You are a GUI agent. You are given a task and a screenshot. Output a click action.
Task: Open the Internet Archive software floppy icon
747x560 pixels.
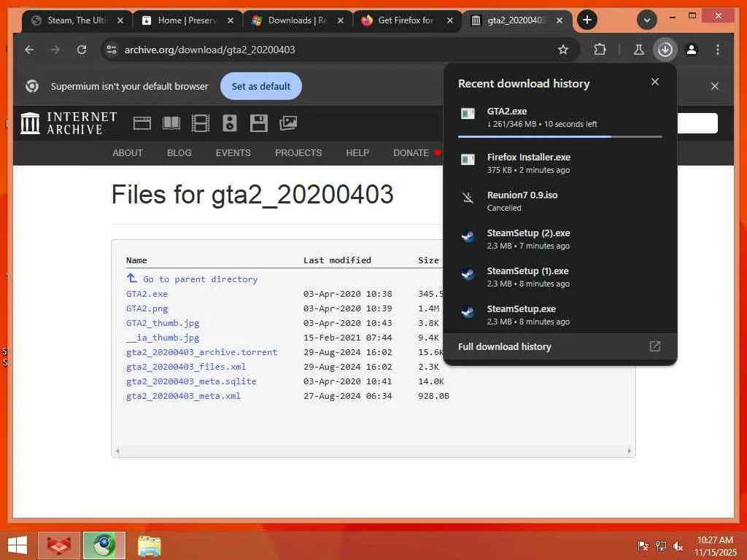259,123
